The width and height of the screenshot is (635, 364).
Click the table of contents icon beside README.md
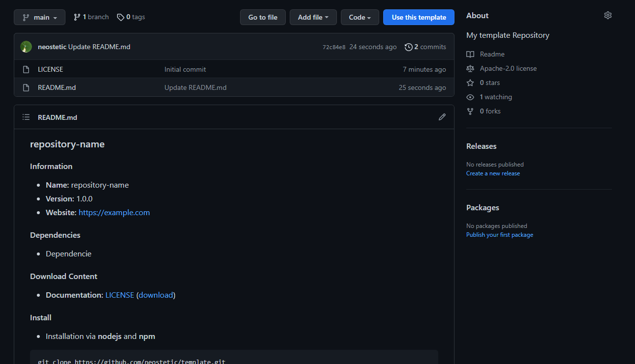tap(26, 117)
